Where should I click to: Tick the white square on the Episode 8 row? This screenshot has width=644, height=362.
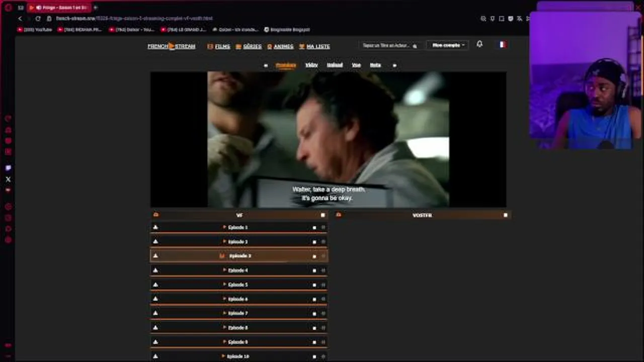314,328
